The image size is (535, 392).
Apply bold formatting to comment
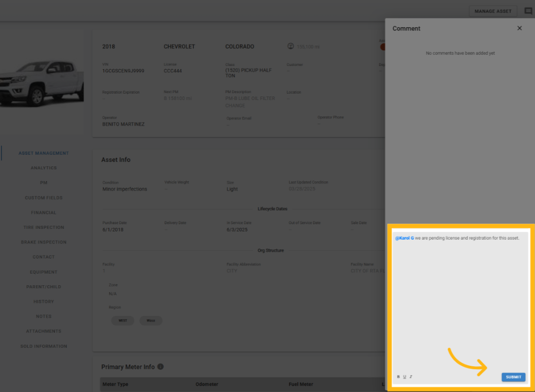coord(399,377)
